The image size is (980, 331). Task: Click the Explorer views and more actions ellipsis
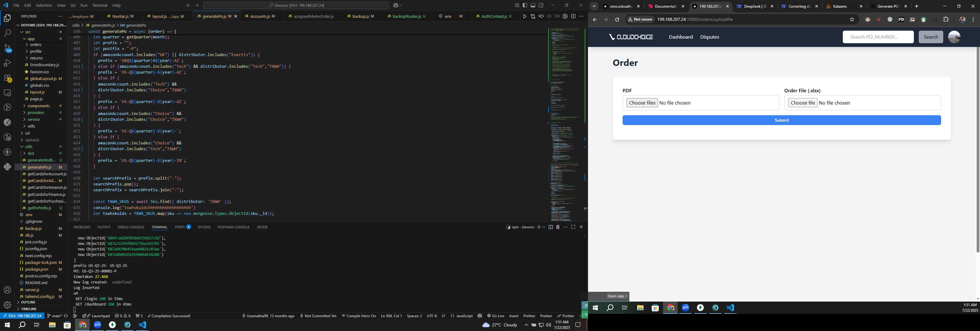[x=60, y=16]
